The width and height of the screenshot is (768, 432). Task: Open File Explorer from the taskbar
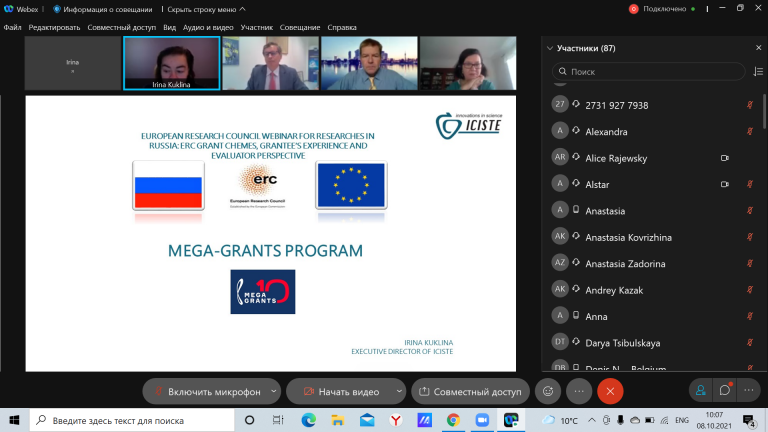click(x=337, y=420)
